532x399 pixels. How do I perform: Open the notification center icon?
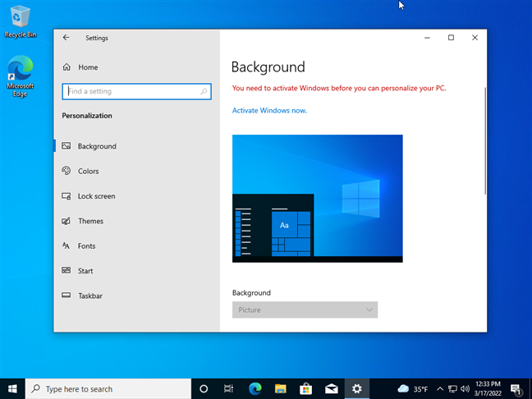coord(516,389)
